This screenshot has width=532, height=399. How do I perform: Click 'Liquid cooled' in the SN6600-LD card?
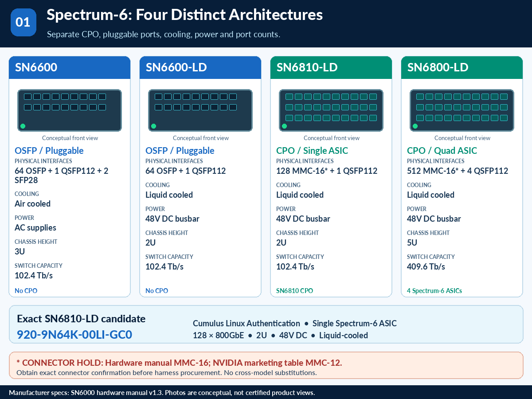click(x=169, y=195)
